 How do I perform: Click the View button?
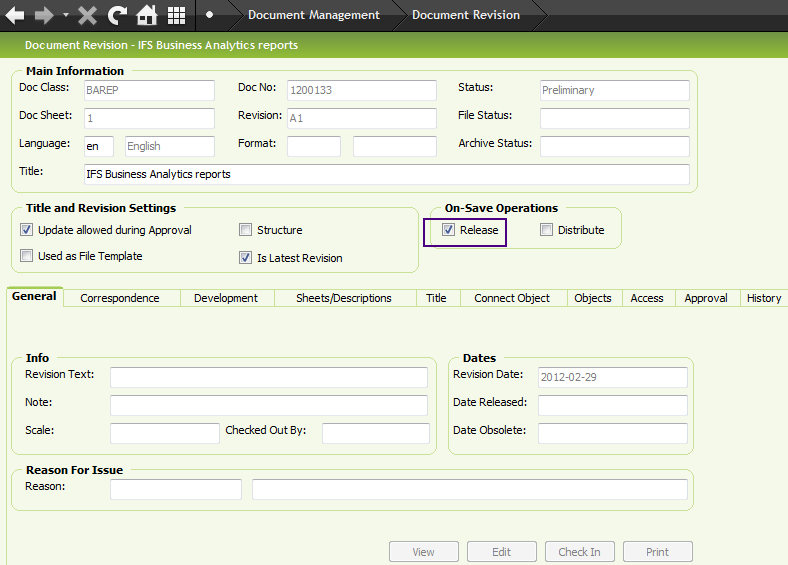[x=424, y=552]
